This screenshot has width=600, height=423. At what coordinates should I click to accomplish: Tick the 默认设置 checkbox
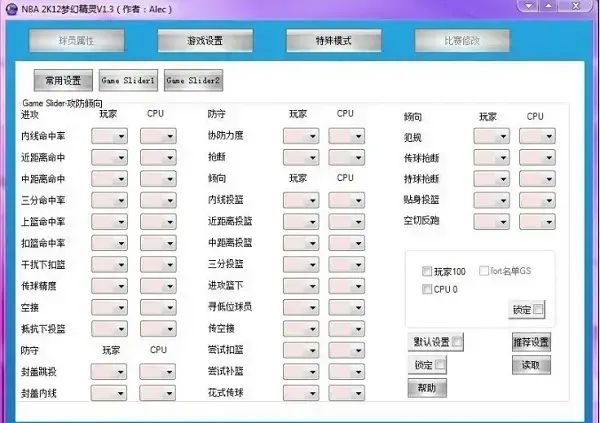(457, 342)
